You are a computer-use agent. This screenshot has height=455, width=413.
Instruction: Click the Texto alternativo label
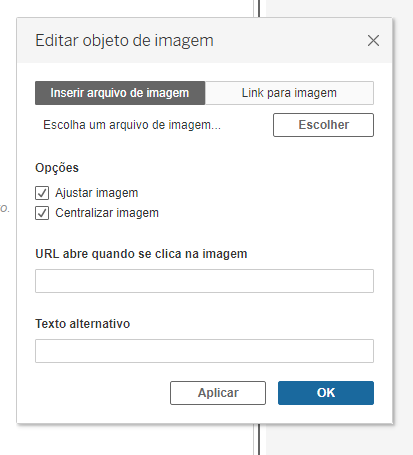(x=83, y=324)
